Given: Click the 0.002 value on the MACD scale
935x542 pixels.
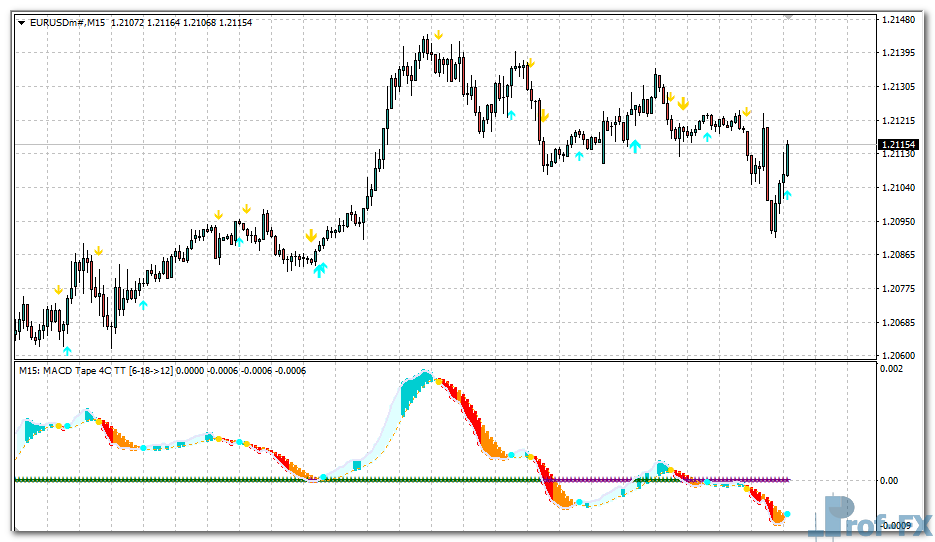Looking at the screenshot, I should [890, 369].
